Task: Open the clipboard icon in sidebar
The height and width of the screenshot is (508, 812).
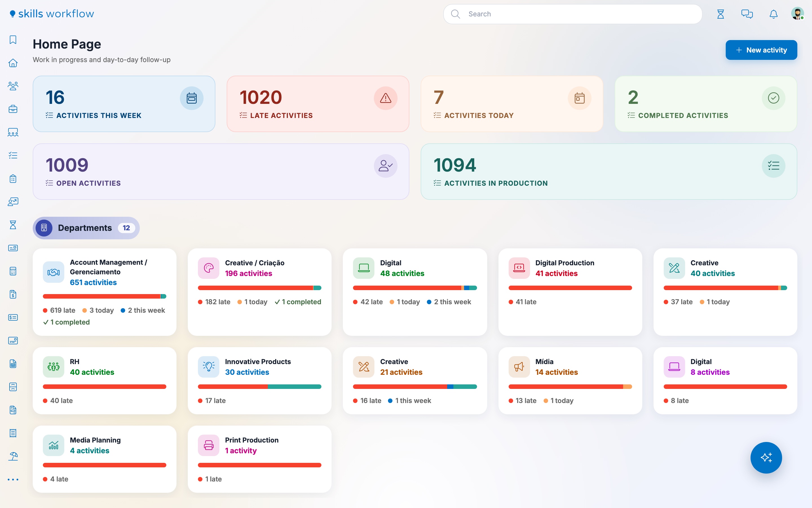Action: (x=13, y=178)
